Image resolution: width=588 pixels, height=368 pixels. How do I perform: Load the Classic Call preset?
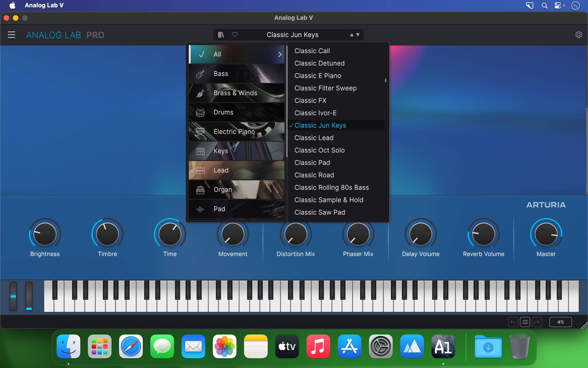coord(312,51)
